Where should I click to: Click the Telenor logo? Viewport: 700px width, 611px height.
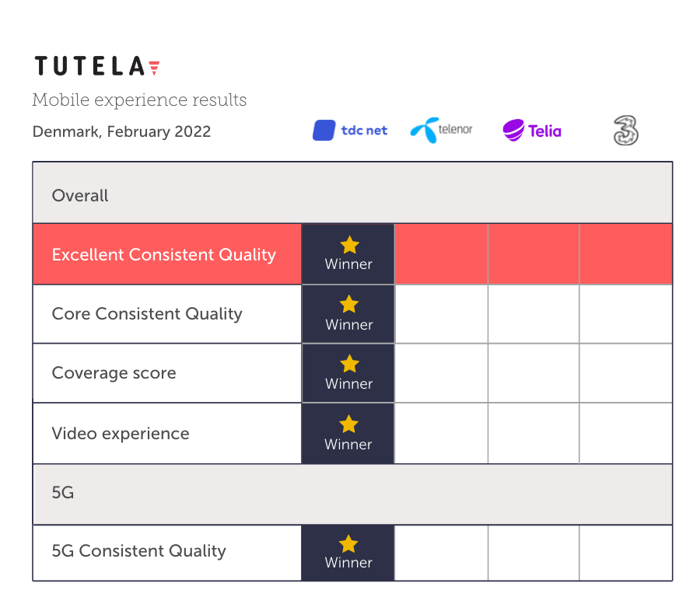pyautogui.click(x=441, y=130)
